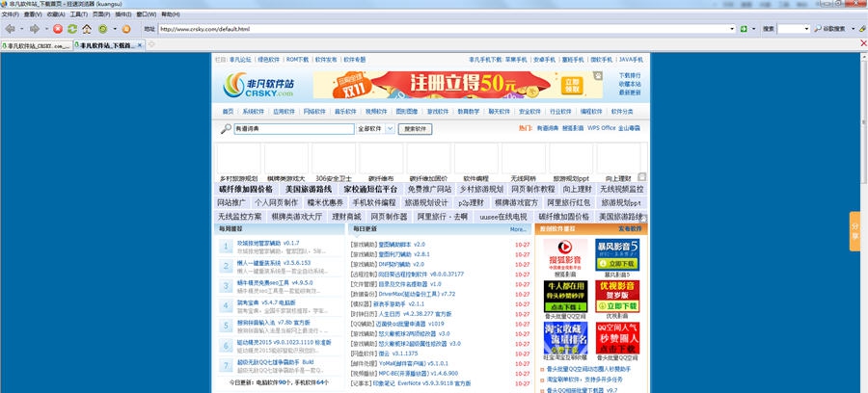The height and width of the screenshot is (393, 868).
Task: Click the page vertical scrollbar thumb
Action: 864,121
